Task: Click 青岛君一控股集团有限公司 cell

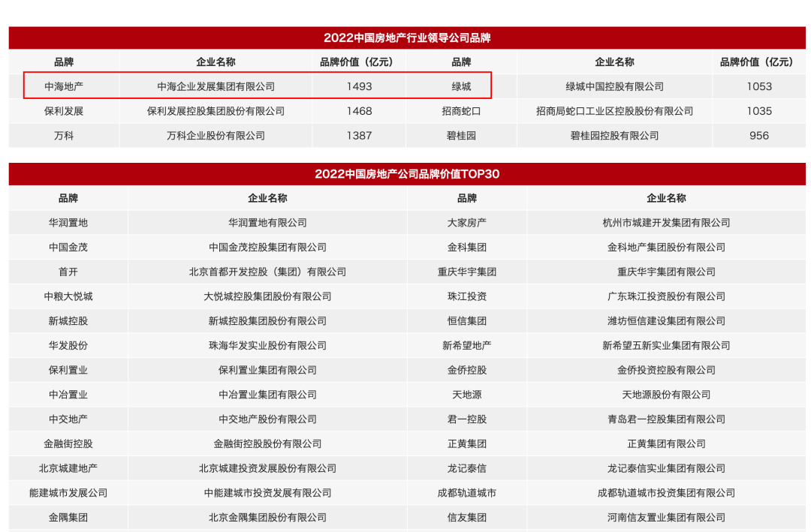Action: point(666,419)
